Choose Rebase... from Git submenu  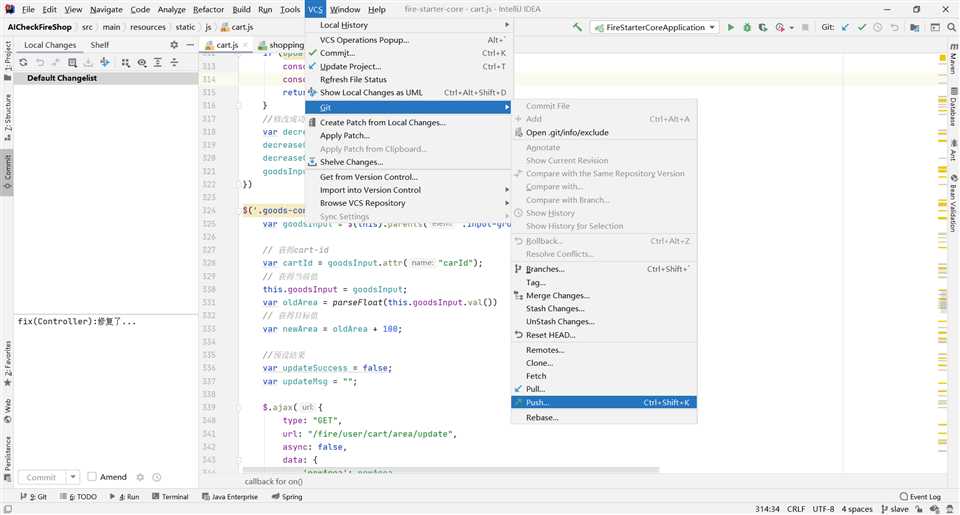coord(604,418)
